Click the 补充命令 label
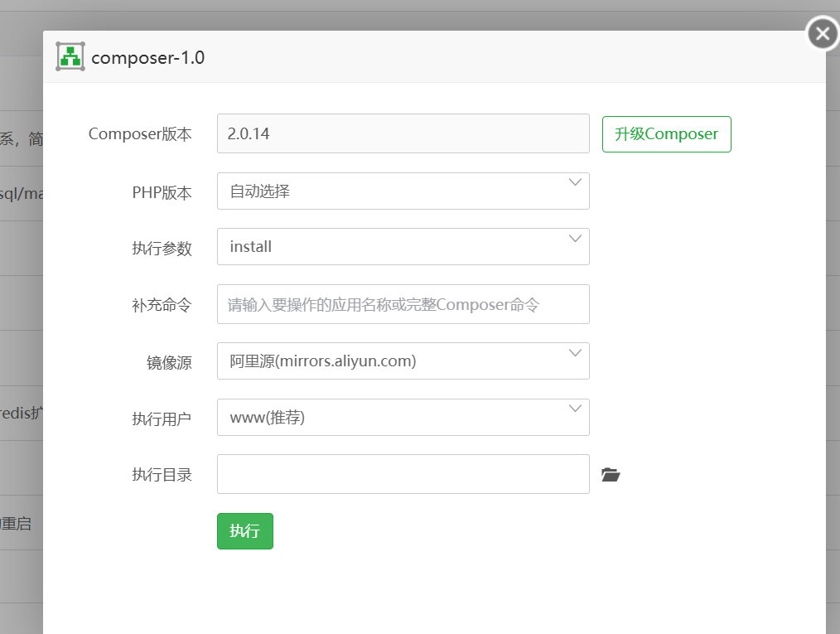The height and width of the screenshot is (634, 840). [x=162, y=305]
